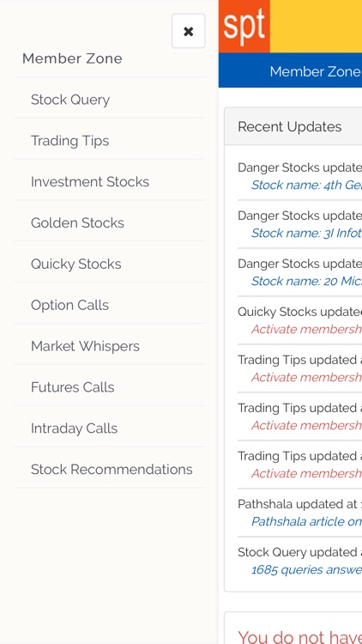Viewport: 362px width, 644px height.
Task: Choose Futures Calls in menu
Action: (x=110, y=387)
